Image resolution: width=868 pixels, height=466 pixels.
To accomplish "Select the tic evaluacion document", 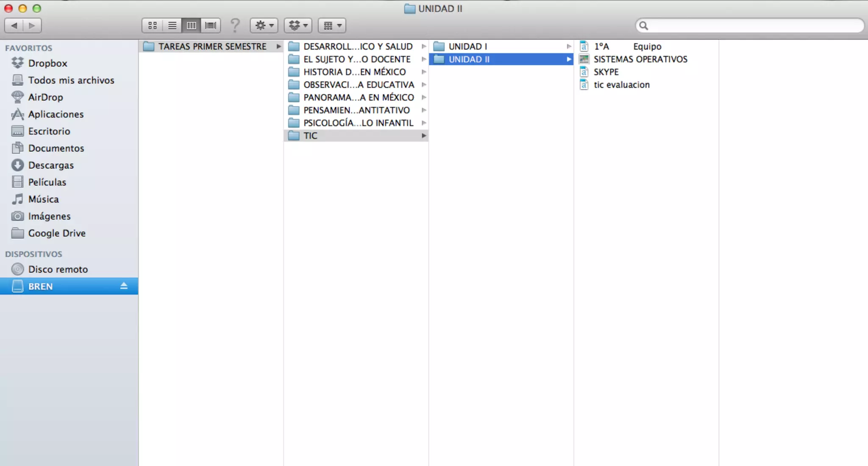I will click(x=621, y=85).
